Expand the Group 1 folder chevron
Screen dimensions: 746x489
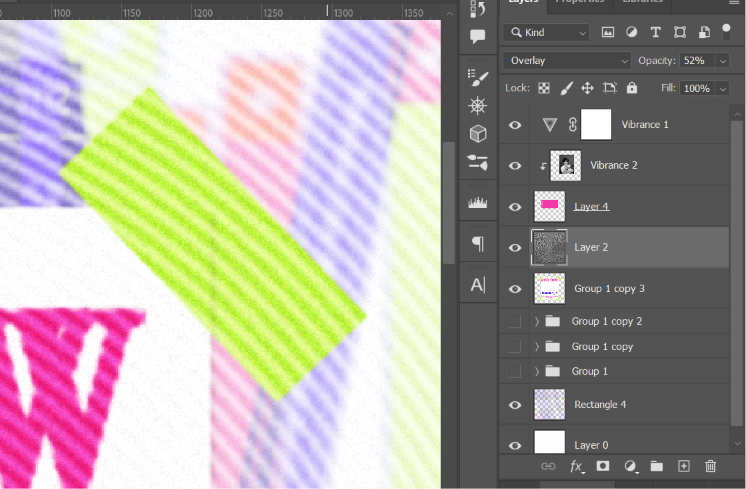[x=537, y=372]
